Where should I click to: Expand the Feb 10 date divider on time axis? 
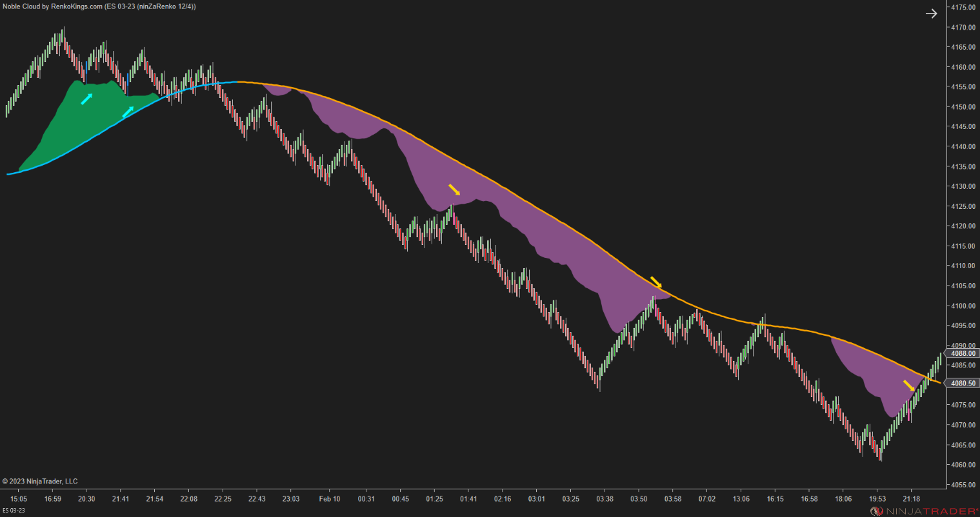(330, 498)
